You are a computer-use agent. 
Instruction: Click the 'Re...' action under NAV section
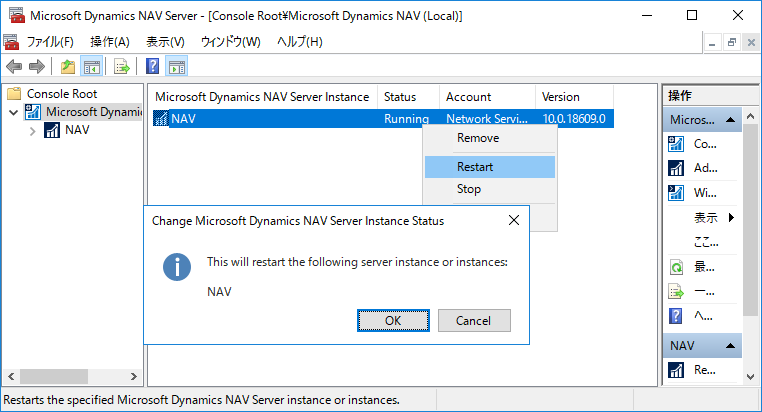pyautogui.click(x=705, y=370)
